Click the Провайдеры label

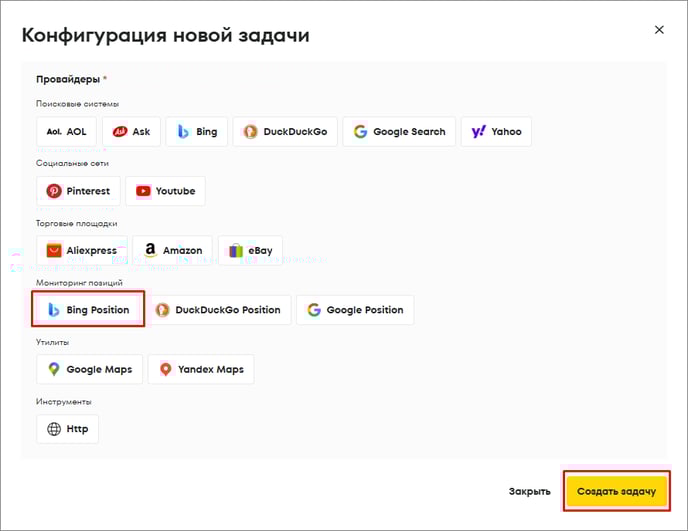(x=68, y=79)
